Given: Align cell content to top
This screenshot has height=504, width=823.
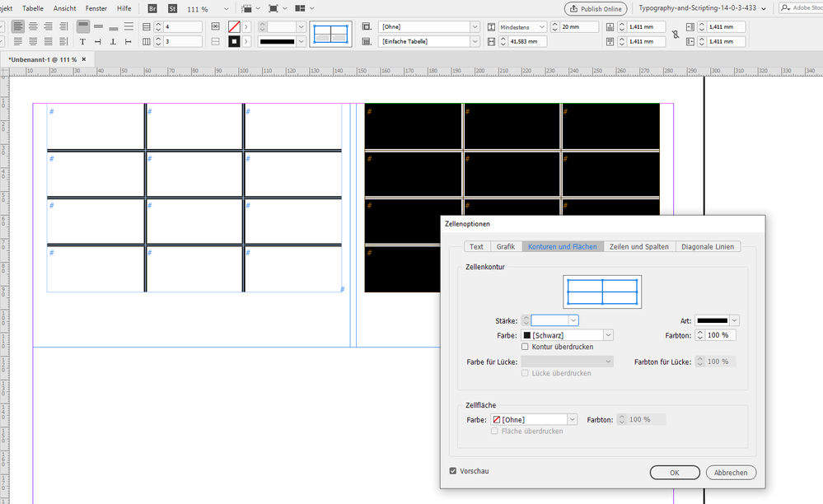Looking at the screenshot, I should point(83,26).
